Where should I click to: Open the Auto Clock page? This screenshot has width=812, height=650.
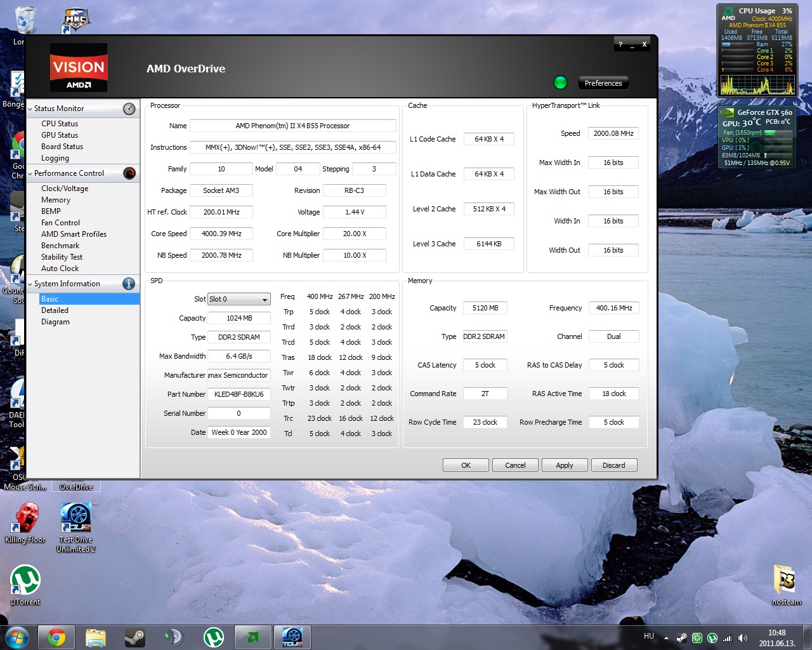coord(60,269)
